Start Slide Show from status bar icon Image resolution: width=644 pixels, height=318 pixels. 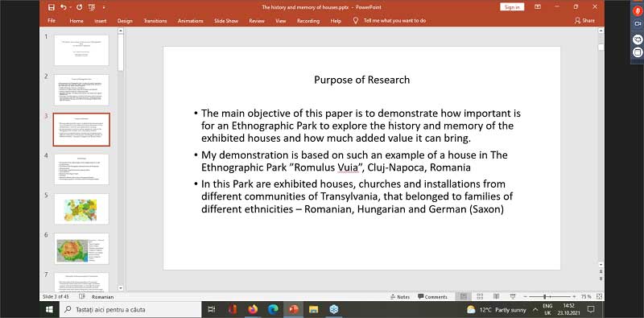513,296
